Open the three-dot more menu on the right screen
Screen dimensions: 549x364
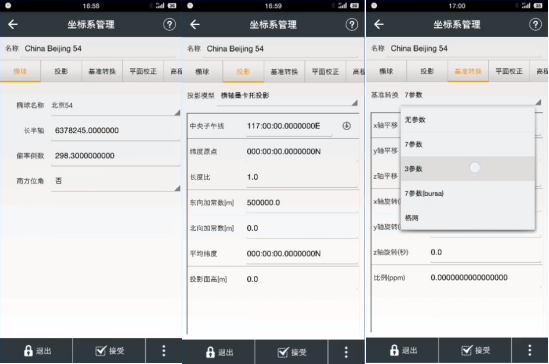pos(530,350)
